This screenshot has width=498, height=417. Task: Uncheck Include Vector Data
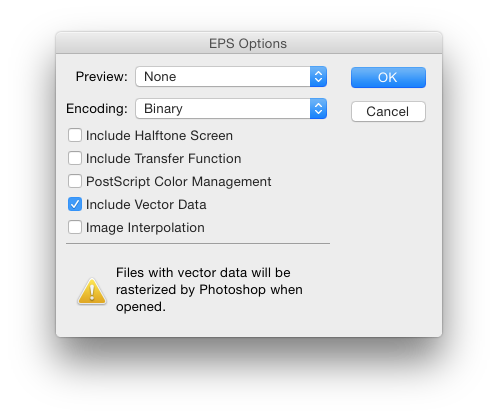click(x=75, y=204)
